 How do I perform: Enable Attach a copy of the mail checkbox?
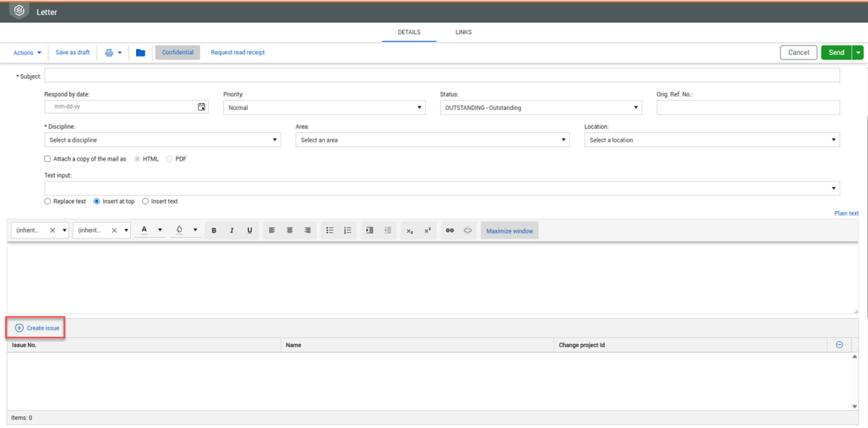pos(48,159)
